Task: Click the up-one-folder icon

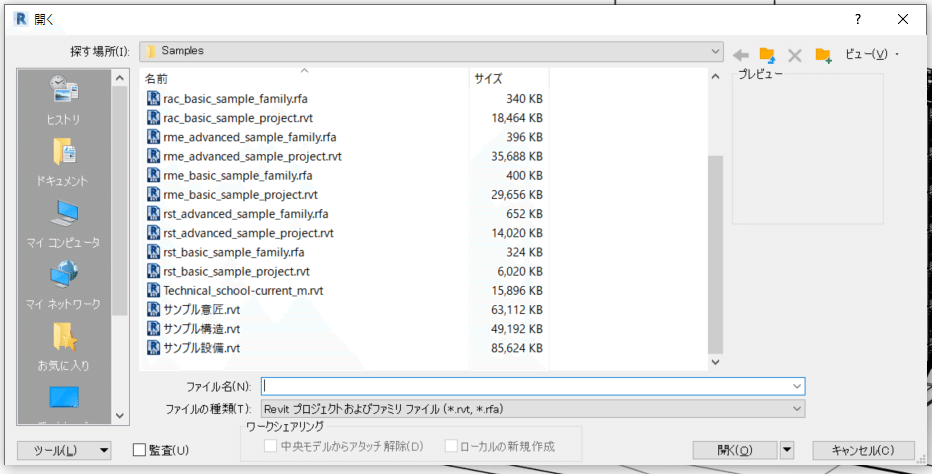Action: pos(767,55)
